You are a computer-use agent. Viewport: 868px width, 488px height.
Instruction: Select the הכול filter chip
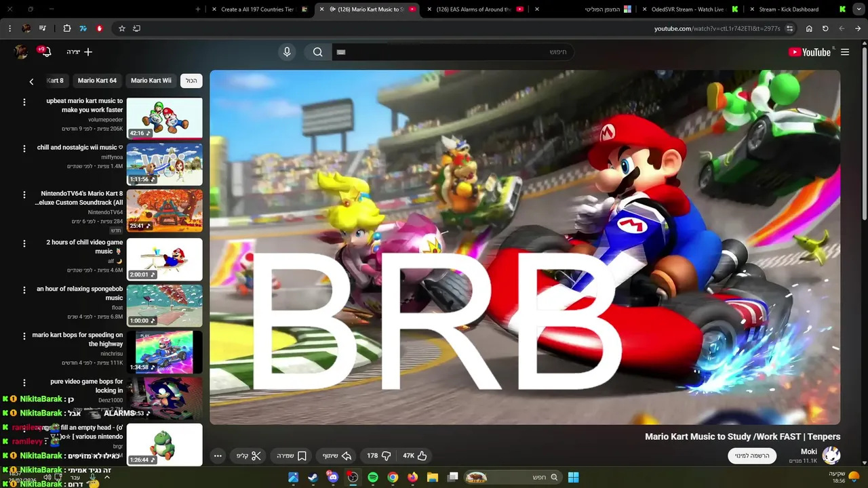pyautogui.click(x=191, y=81)
